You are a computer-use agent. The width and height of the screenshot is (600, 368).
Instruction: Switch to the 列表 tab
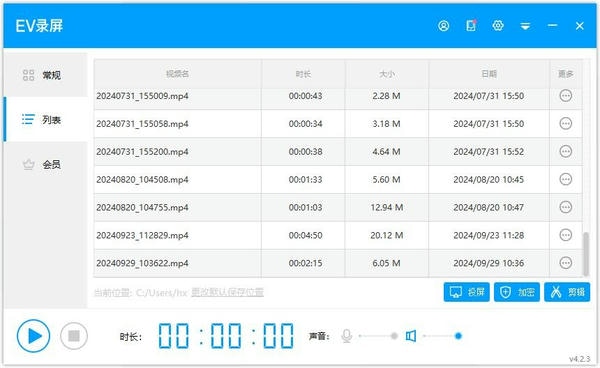point(46,119)
